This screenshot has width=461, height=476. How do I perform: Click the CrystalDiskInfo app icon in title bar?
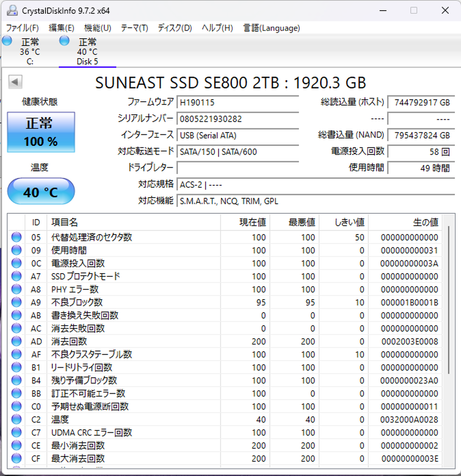tap(12, 10)
